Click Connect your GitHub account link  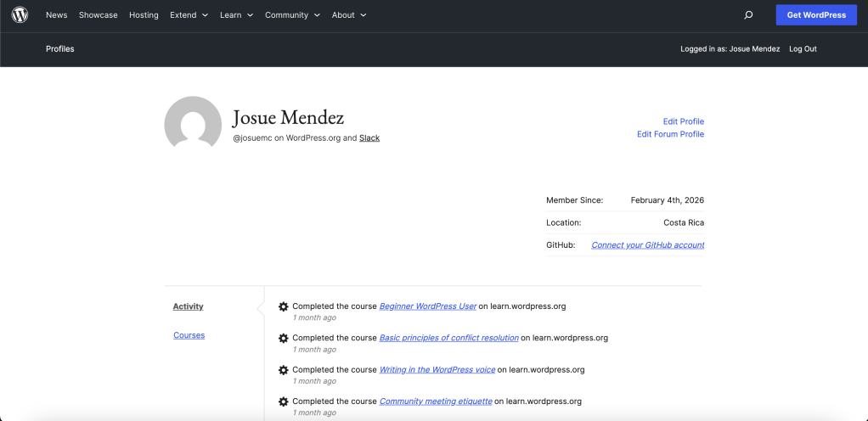tap(647, 245)
